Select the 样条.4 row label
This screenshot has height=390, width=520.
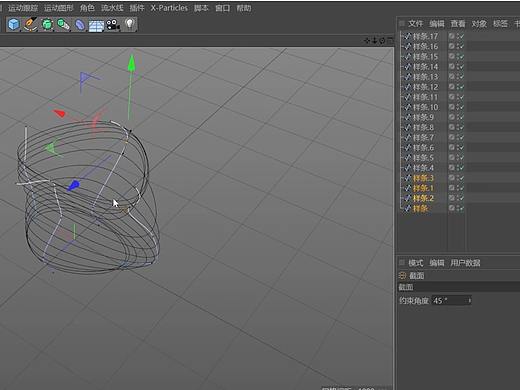click(423, 168)
